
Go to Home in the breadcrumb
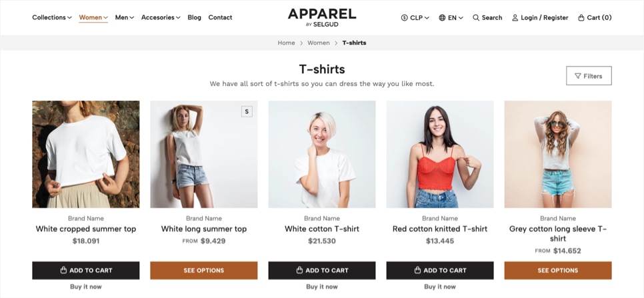click(286, 43)
